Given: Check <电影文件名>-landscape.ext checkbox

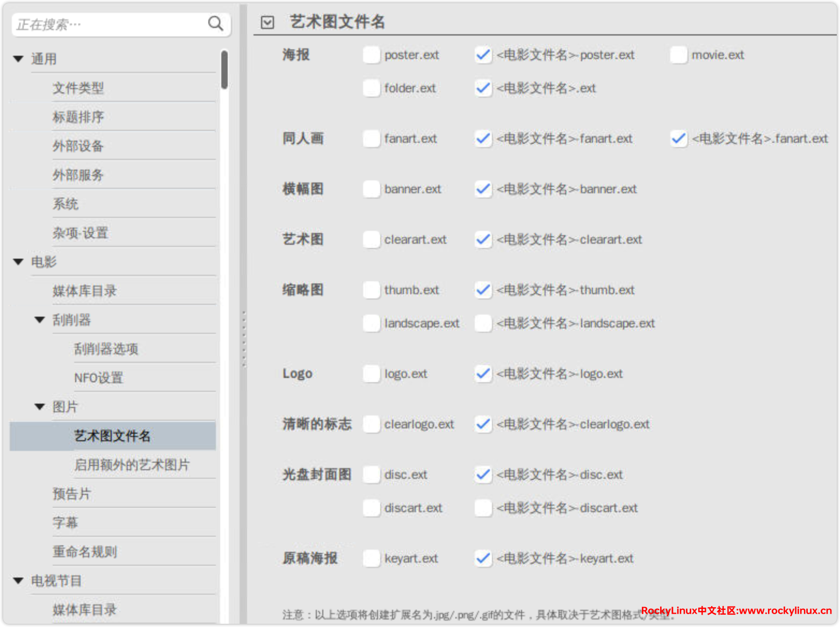Looking at the screenshot, I should pos(483,323).
